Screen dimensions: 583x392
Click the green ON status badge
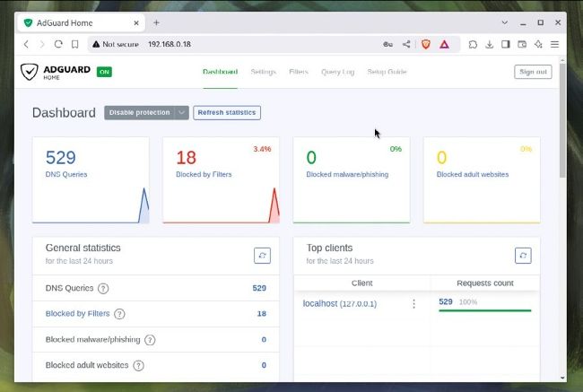pos(104,72)
